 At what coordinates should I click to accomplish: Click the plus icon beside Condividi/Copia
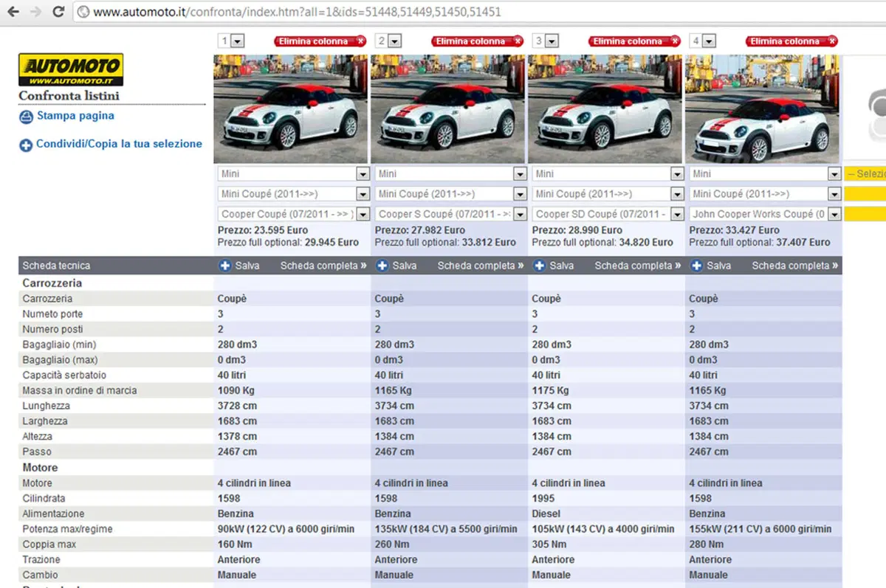click(x=26, y=145)
